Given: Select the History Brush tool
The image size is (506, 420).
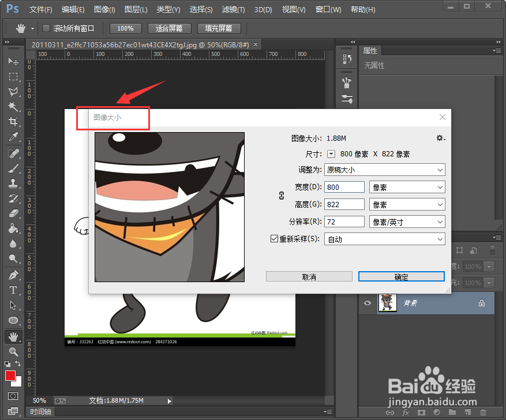Looking at the screenshot, I should pos(13,198).
